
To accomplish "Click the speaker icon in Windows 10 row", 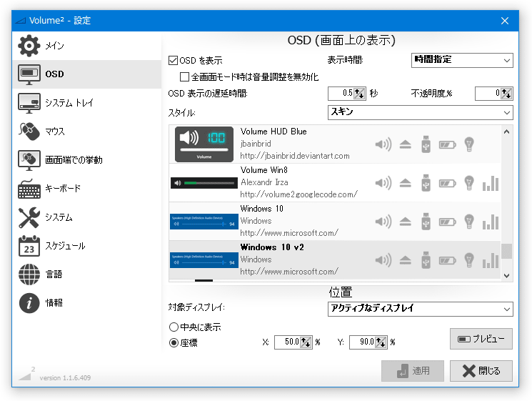I will (383, 222).
